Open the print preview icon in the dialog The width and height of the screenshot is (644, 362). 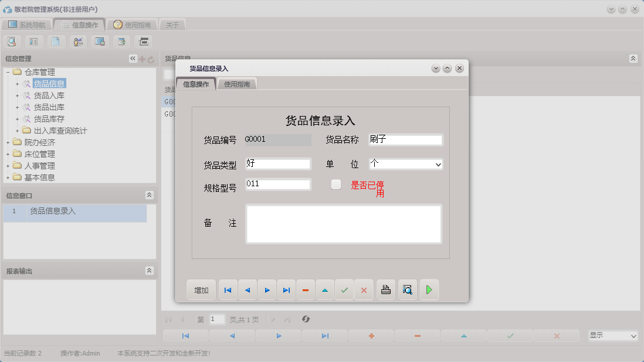407,289
